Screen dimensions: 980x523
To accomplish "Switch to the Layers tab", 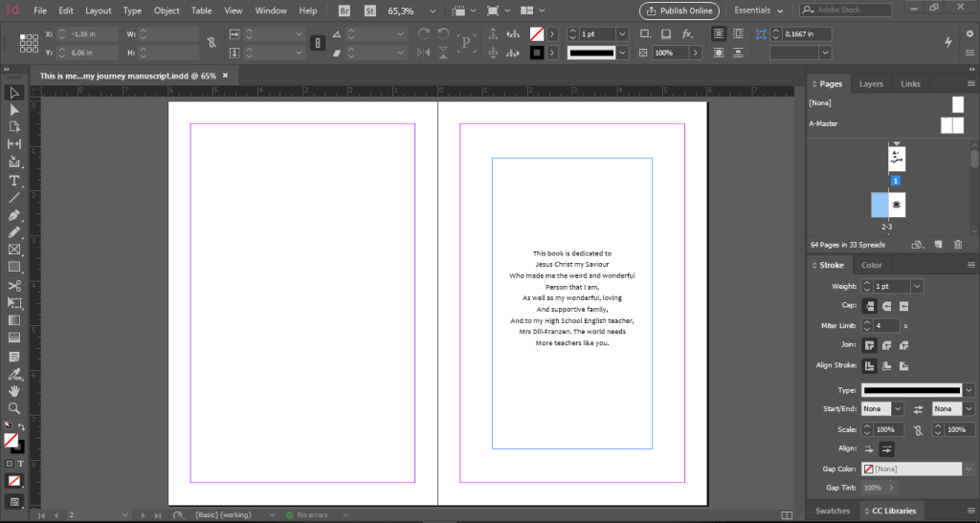I will (871, 84).
